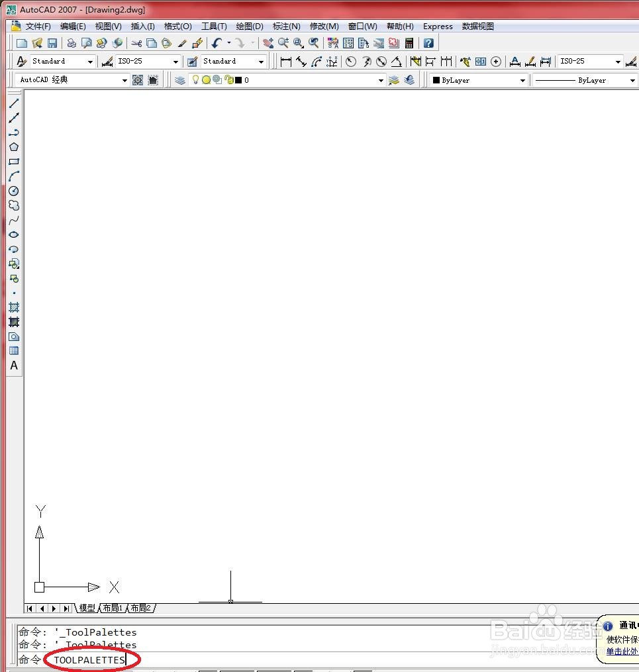Image resolution: width=639 pixels, height=672 pixels.
Task: Expand the undo history arrow
Action: pos(229,43)
